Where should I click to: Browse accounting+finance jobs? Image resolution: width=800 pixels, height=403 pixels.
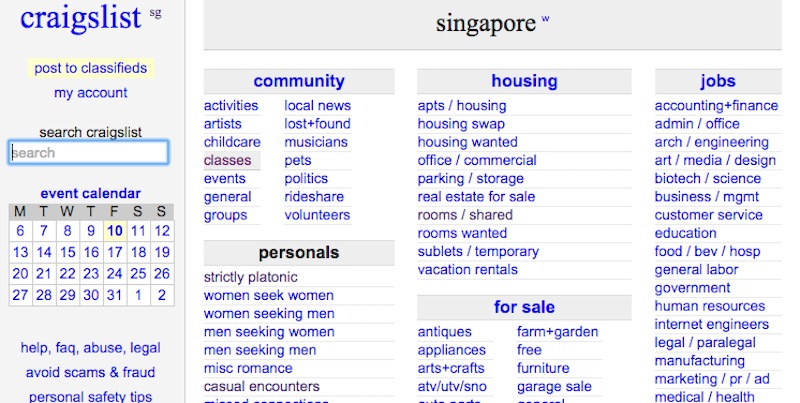(x=716, y=105)
